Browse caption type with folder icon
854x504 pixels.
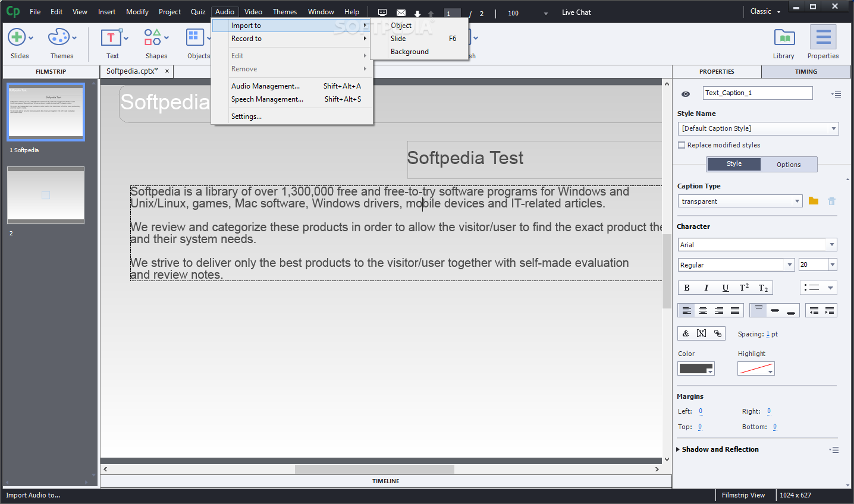click(x=814, y=201)
